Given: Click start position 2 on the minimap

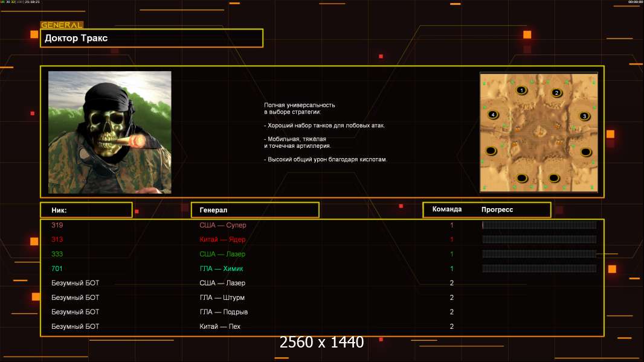Looking at the screenshot, I should click(x=557, y=93).
